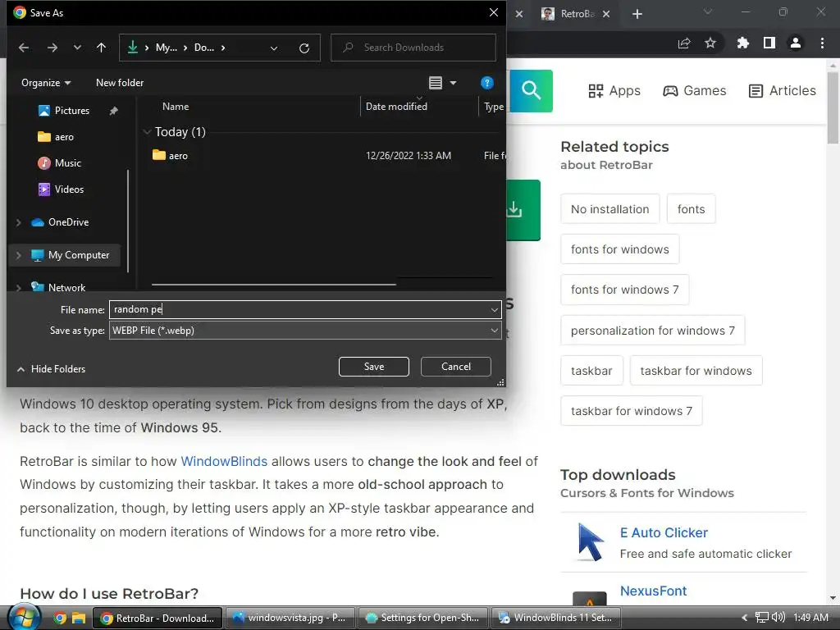Open recent locations dropdown arrow
The image size is (840, 630).
[77, 48]
